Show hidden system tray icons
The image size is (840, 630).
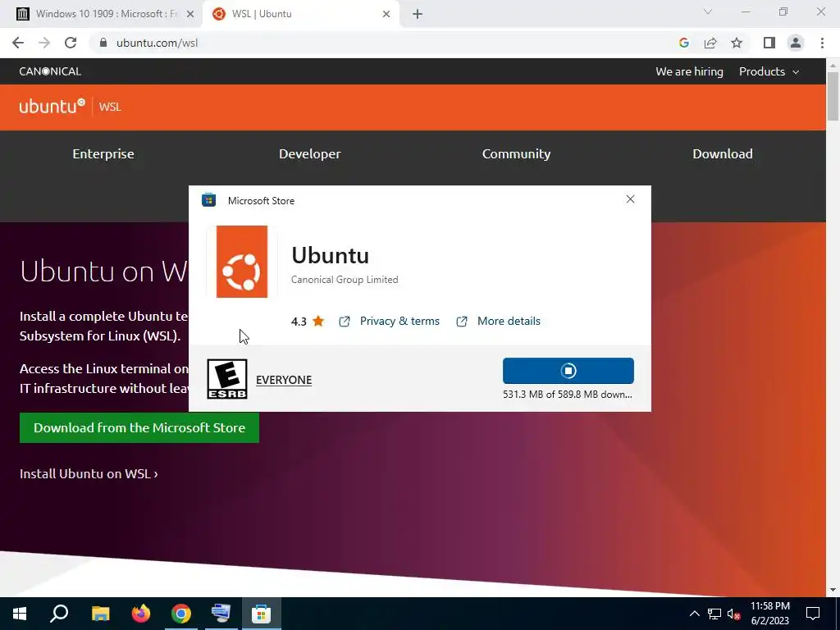coord(694,614)
